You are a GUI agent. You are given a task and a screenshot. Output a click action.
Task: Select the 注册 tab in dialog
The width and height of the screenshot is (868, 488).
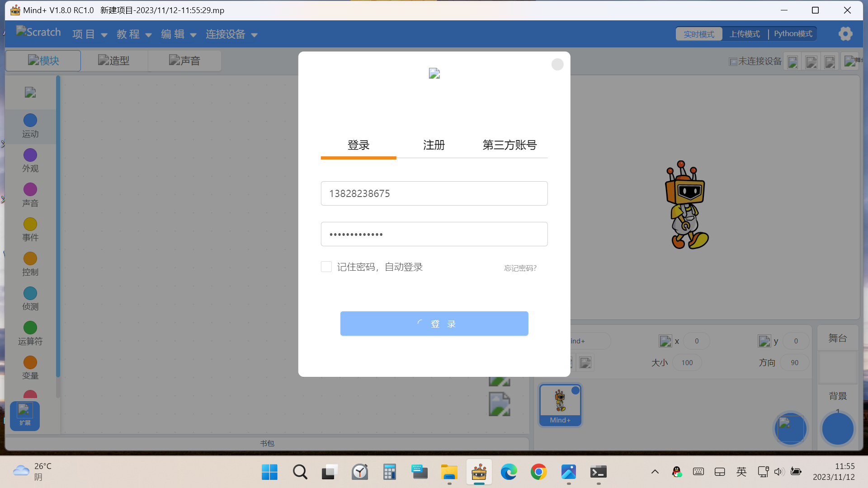tap(434, 145)
